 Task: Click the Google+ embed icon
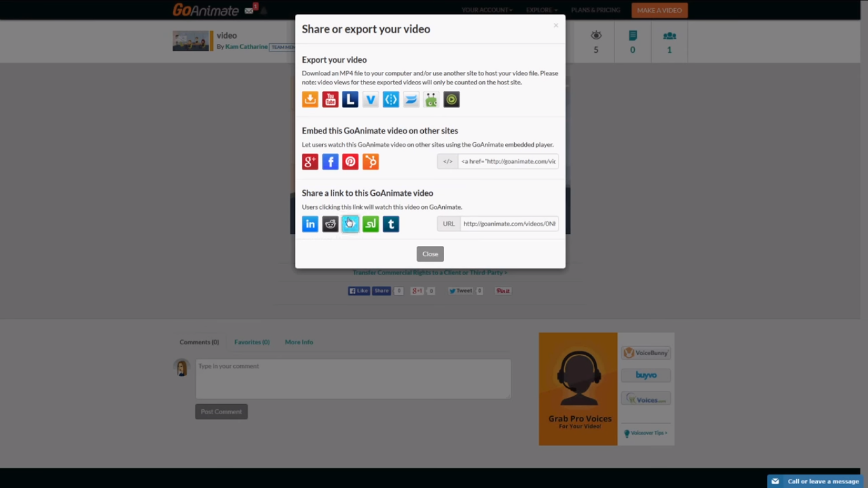coord(310,161)
